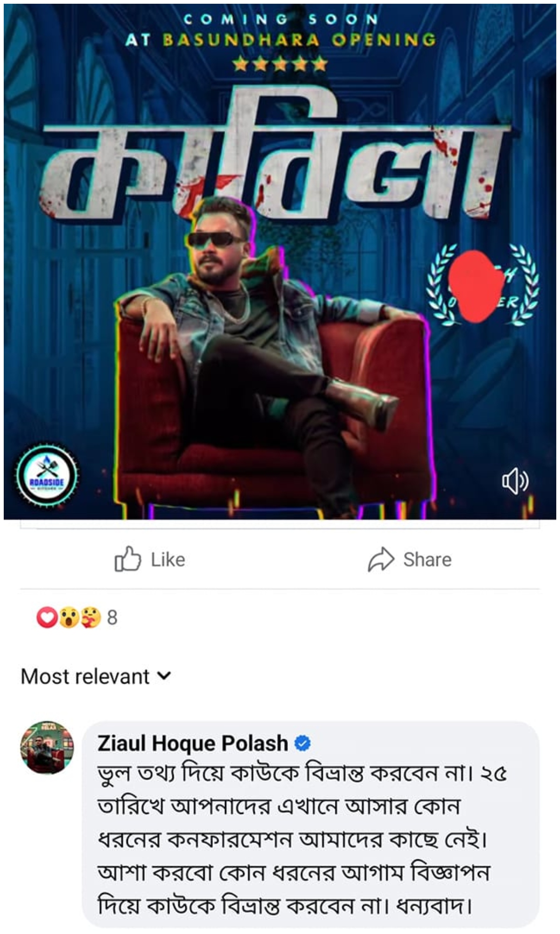Click the five gold stars rating graphic
Image resolution: width=560 pixels, height=934 pixels.
point(280,64)
